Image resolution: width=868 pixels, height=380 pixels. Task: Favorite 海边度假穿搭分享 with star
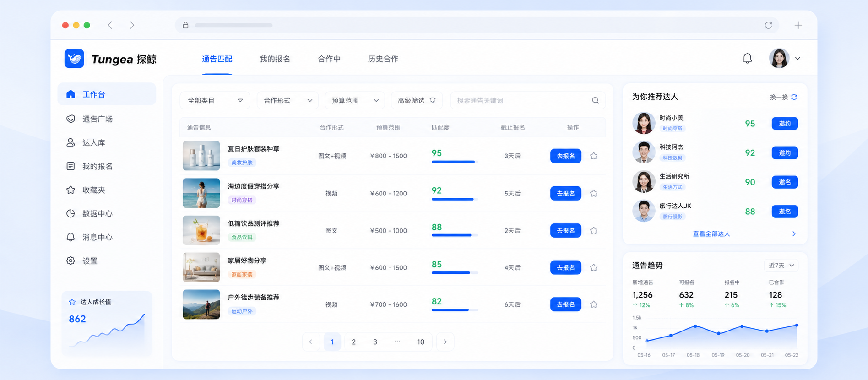click(x=594, y=193)
